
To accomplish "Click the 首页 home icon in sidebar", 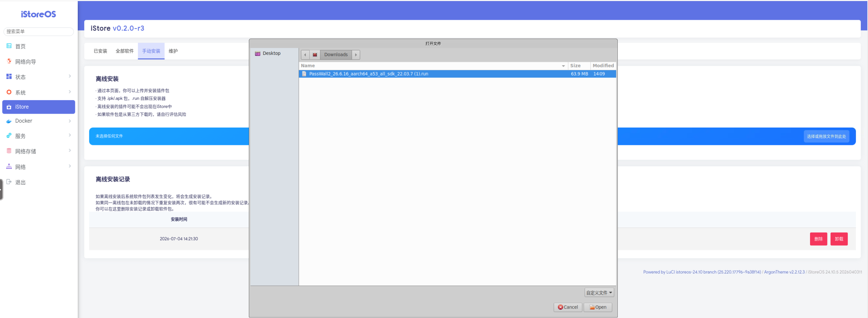I will (x=9, y=46).
